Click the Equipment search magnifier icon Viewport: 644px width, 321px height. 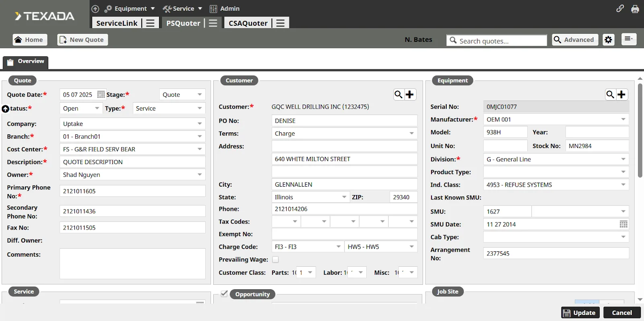610,95
